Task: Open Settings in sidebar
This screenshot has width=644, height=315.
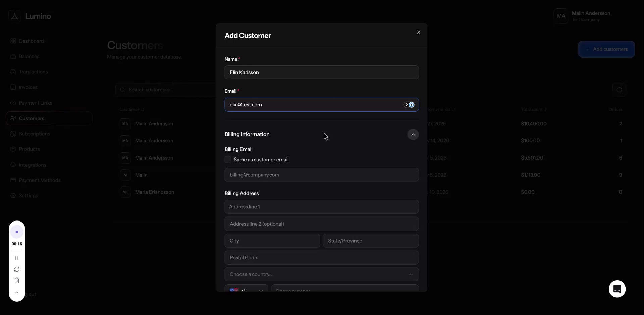Action: (49, 196)
